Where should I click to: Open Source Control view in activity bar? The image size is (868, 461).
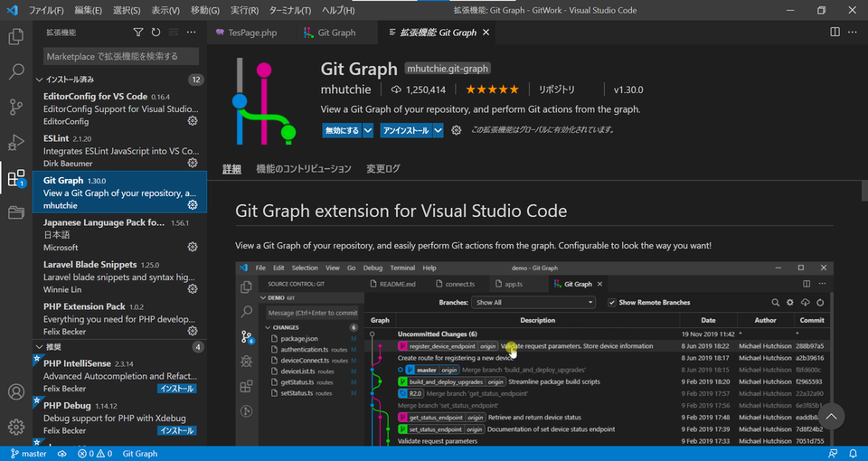point(16,107)
